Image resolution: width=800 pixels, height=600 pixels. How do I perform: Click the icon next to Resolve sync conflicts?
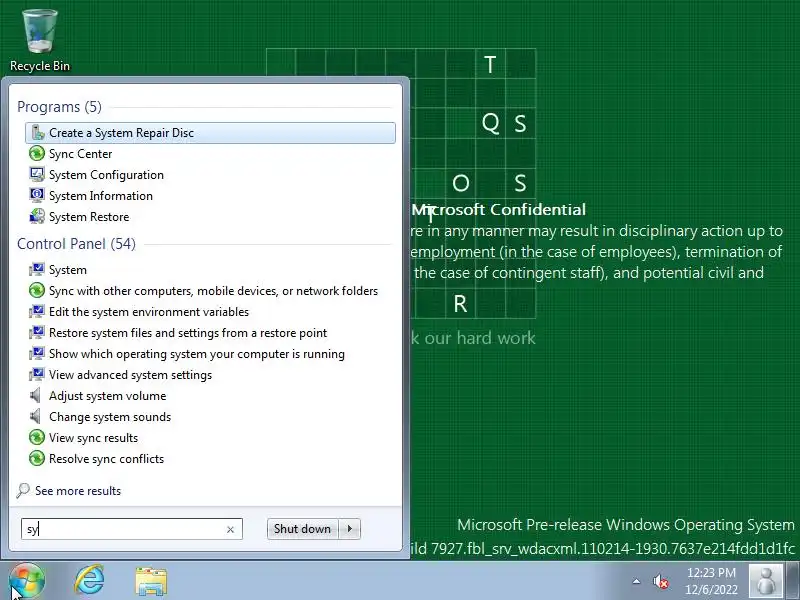(37, 458)
